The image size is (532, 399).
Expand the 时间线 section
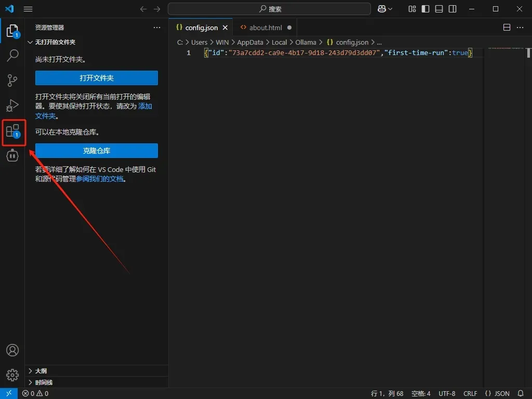point(96,382)
